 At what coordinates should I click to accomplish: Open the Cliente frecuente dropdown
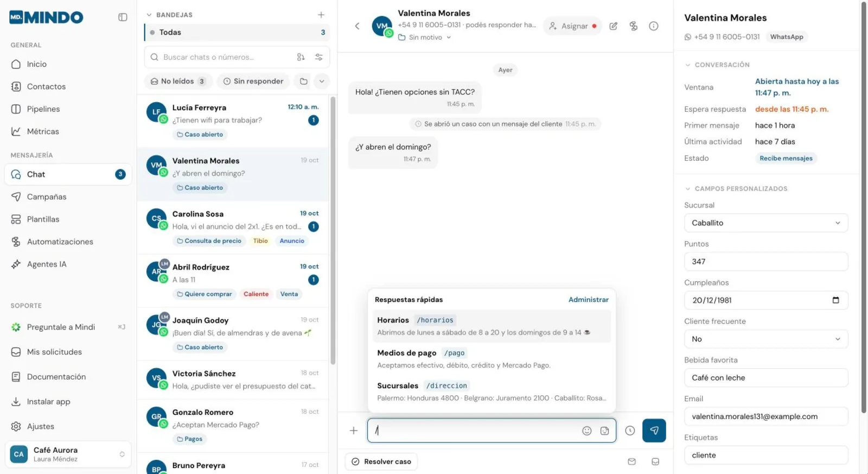766,339
